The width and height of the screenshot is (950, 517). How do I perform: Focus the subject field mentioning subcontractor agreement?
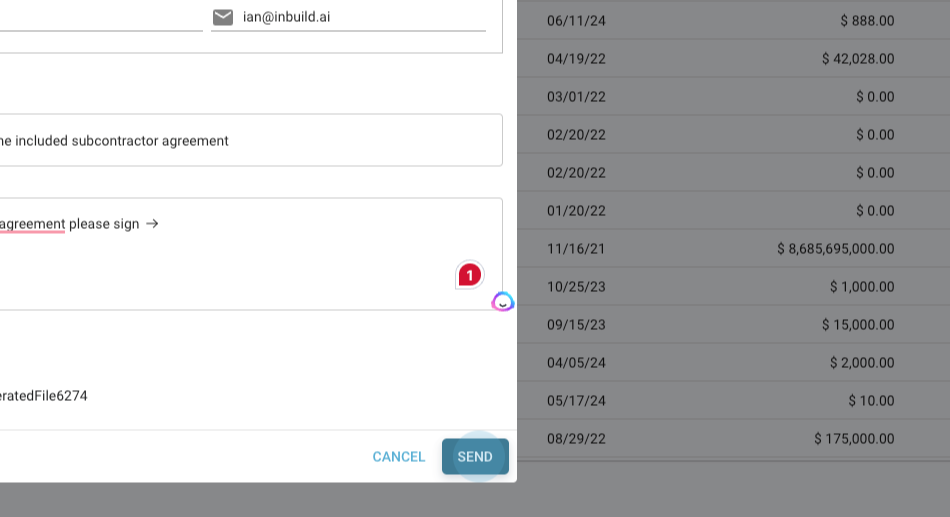point(250,141)
